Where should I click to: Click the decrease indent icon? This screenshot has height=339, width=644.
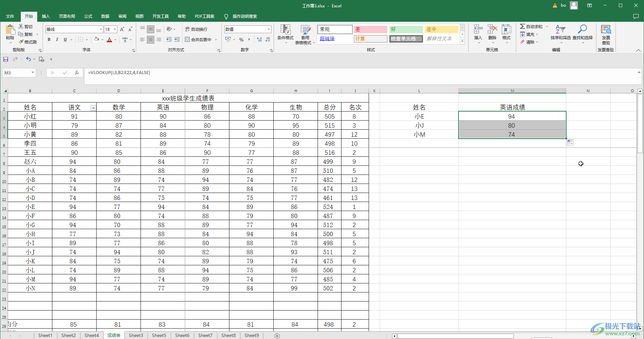pos(169,40)
